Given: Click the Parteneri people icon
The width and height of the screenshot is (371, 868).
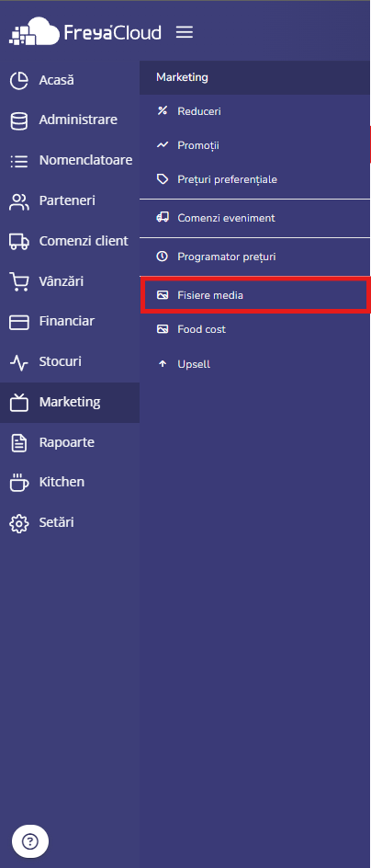Looking at the screenshot, I should coord(19,201).
